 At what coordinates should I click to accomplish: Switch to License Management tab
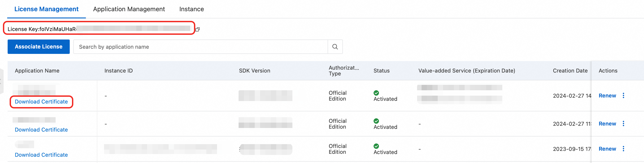coord(46,9)
